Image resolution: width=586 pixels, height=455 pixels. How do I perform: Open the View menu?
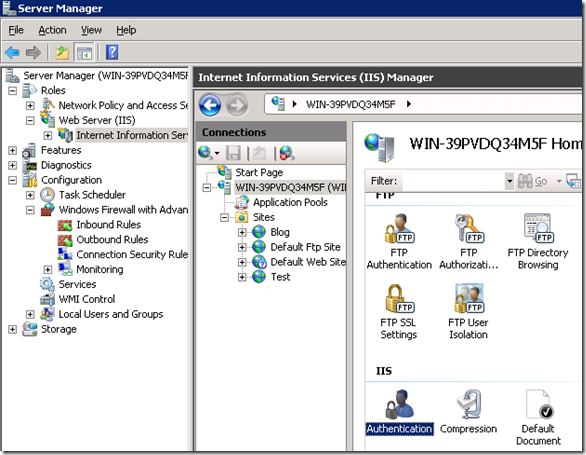(92, 30)
